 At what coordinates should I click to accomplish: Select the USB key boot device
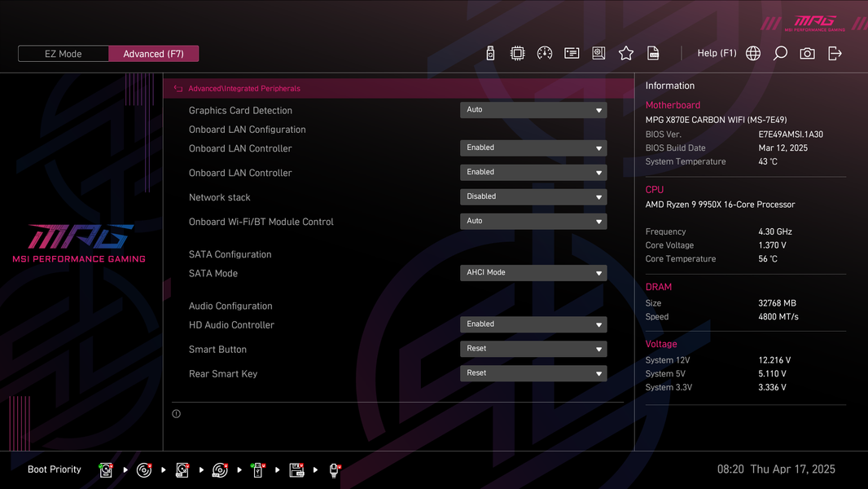(257, 469)
